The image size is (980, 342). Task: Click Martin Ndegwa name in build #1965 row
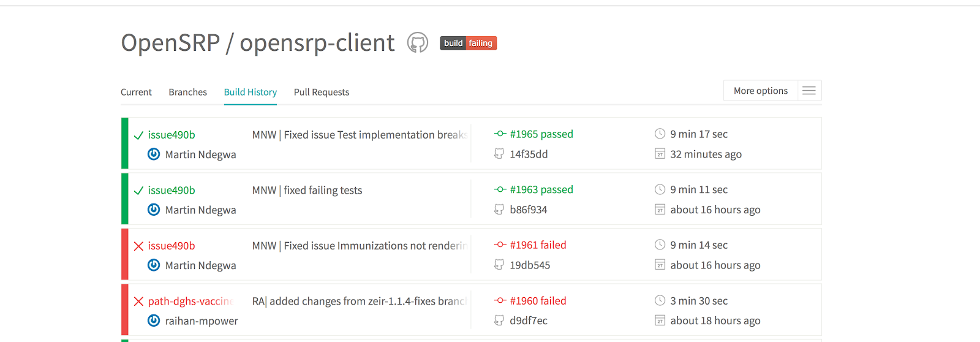(200, 154)
